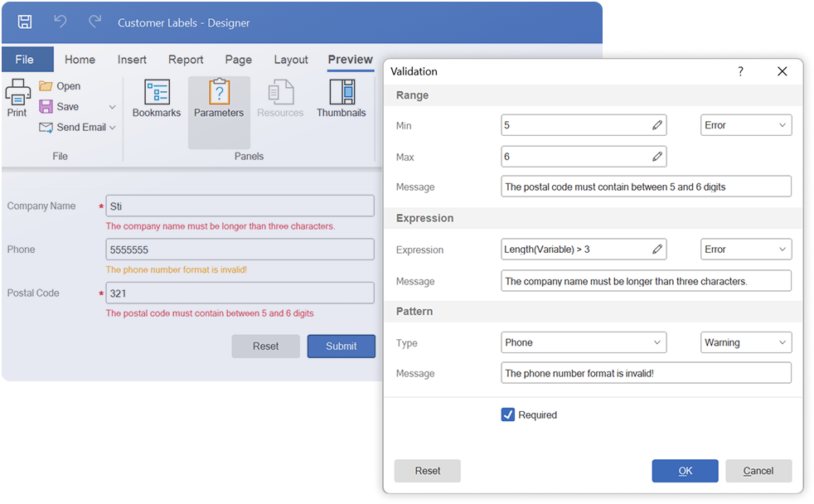Open the Warning severity dropdown in Pattern section
This screenshot has width=814, height=504.
(x=746, y=342)
